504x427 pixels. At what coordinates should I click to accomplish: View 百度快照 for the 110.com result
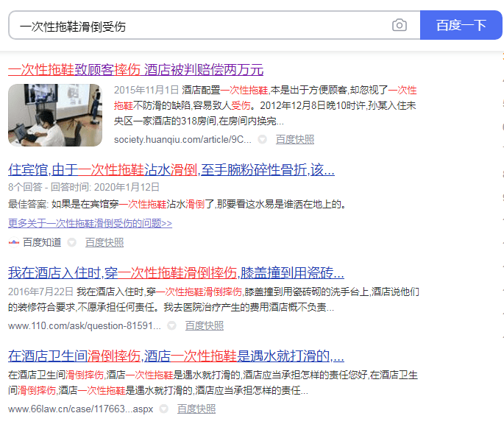pos(205,325)
